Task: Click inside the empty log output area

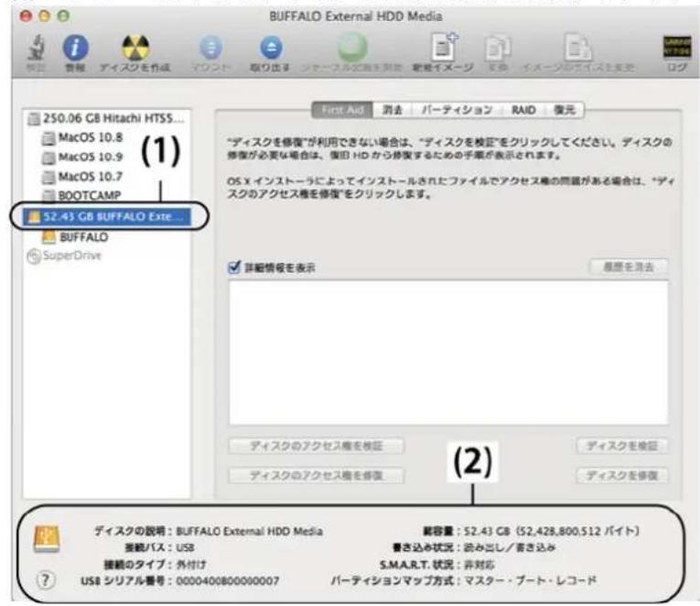Action: click(448, 352)
